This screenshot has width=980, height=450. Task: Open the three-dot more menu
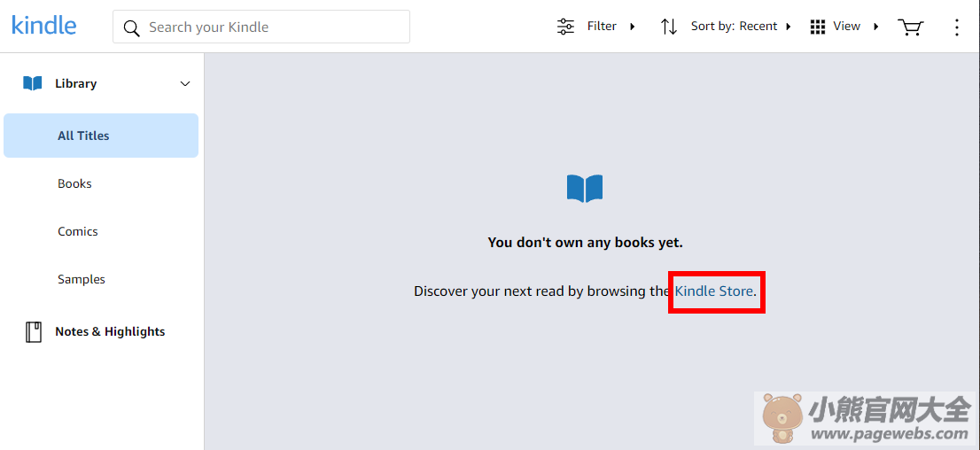(957, 27)
